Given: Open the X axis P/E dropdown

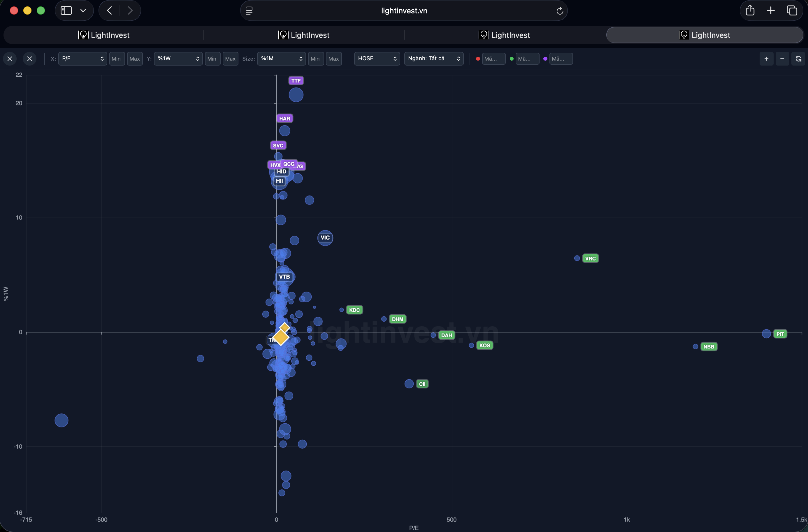Looking at the screenshot, I should click(82, 59).
